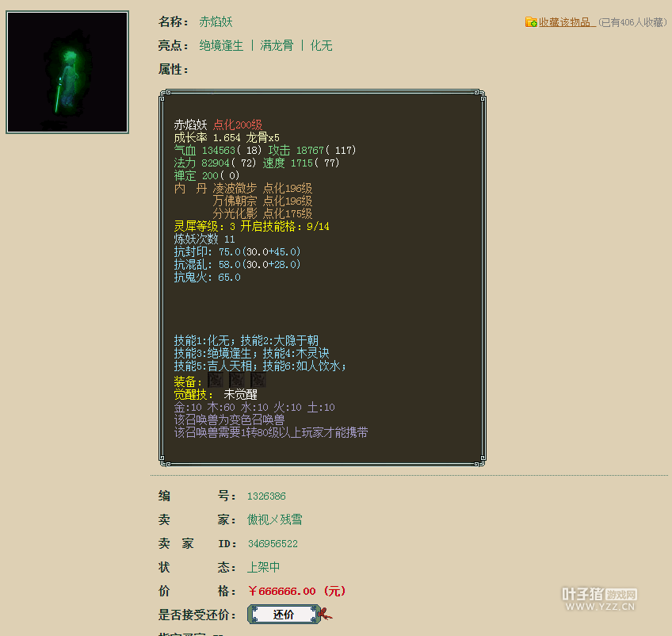The height and width of the screenshot is (636, 672).
Task: Open the 赤焰妖 pet thumbnail image
Action: pos(67,72)
